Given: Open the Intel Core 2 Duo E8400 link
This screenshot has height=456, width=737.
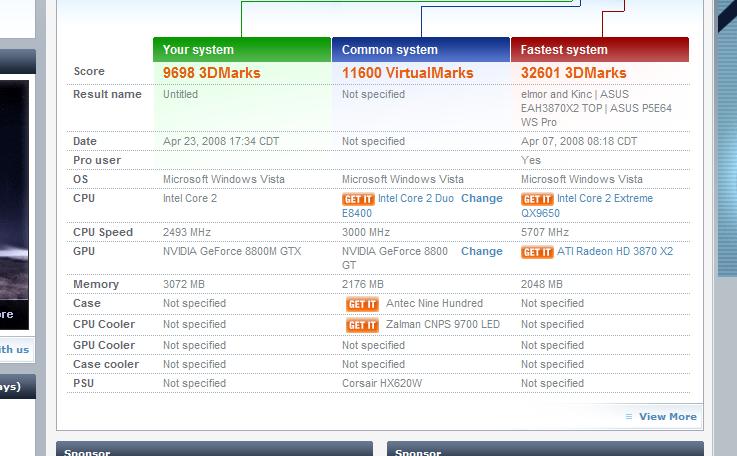Looking at the screenshot, I should point(398,205).
